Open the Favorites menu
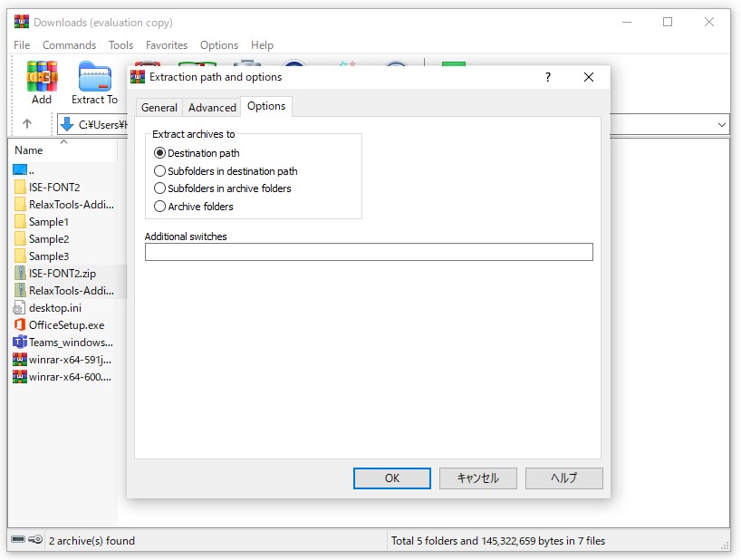The height and width of the screenshot is (560, 741). 167,45
